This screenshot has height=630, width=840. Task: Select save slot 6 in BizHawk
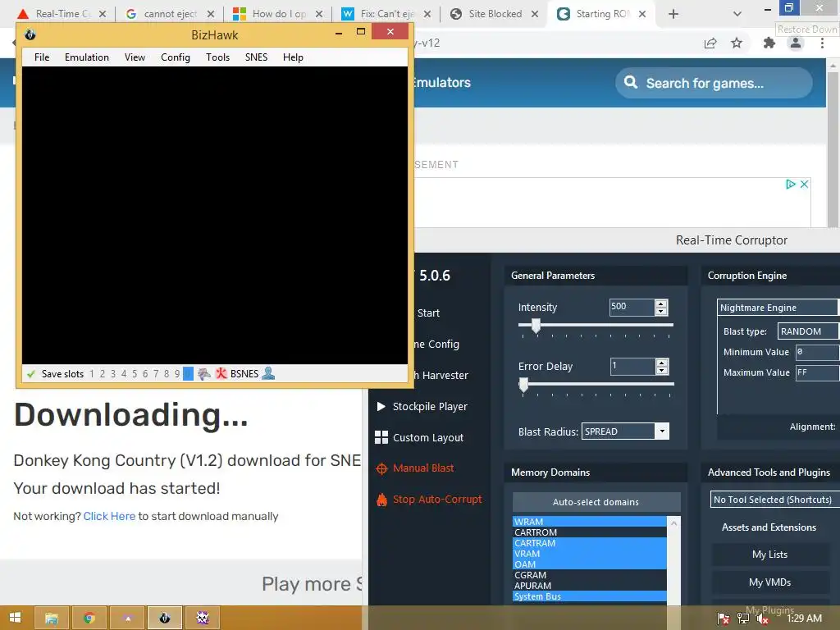pos(145,374)
